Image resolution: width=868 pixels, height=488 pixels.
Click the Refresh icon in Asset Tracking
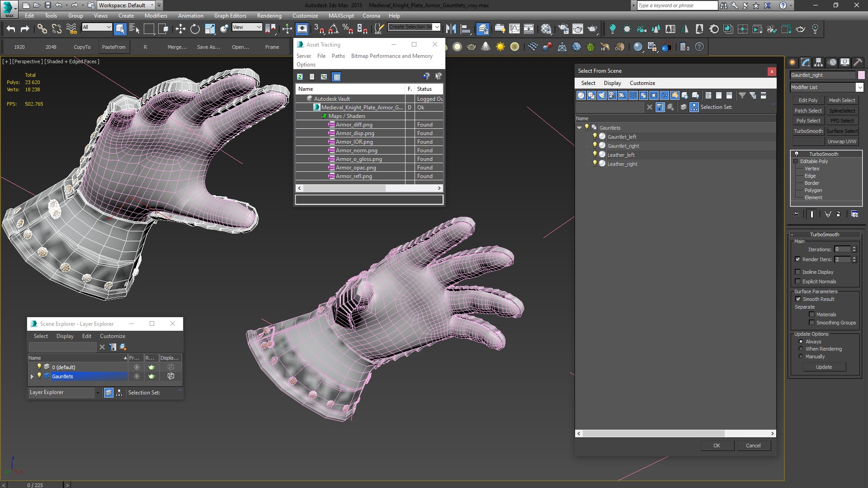(300, 77)
